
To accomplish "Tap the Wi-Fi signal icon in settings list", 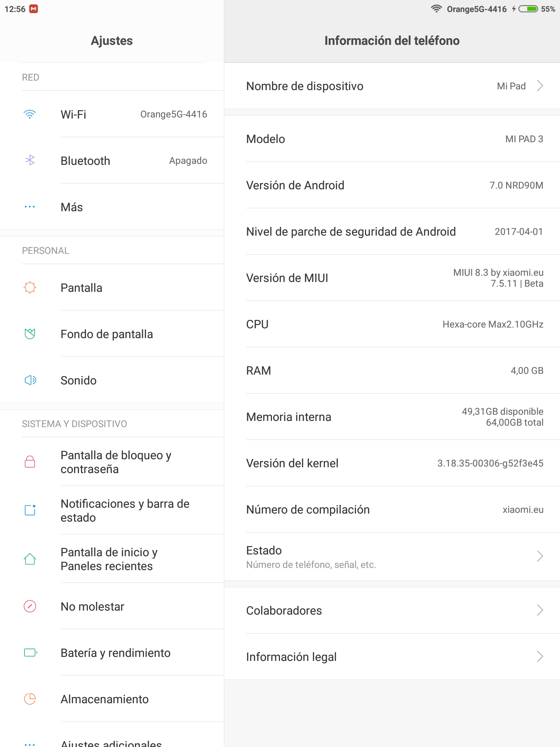I will (30, 114).
